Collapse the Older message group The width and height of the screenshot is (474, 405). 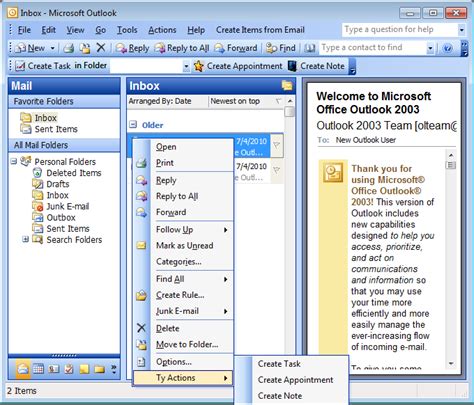click(133, 125)
